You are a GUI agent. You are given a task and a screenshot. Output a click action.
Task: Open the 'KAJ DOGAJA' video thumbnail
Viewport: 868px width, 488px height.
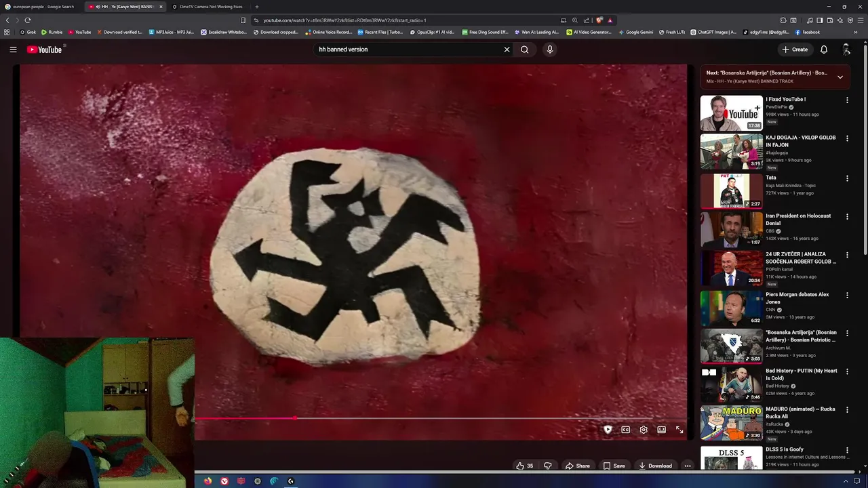(x=731, y=151)
